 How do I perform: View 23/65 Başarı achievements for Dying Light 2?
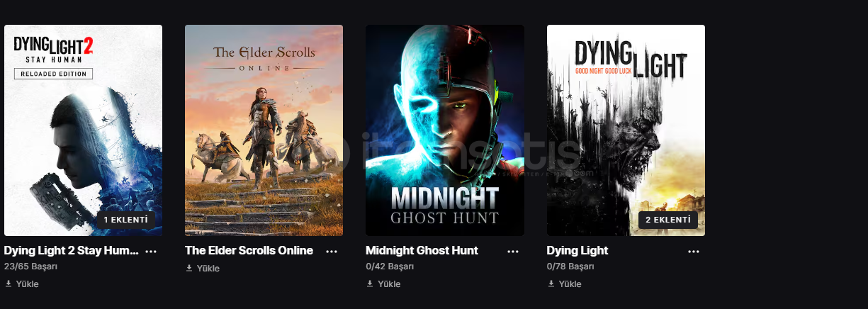[x=30, y=266]
